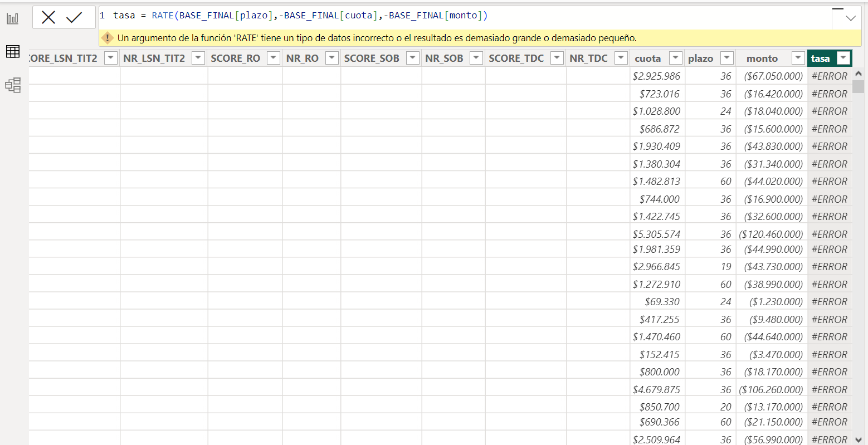Cancel the formula edit with X
The image size is (868, 445).
click(48, 18)
